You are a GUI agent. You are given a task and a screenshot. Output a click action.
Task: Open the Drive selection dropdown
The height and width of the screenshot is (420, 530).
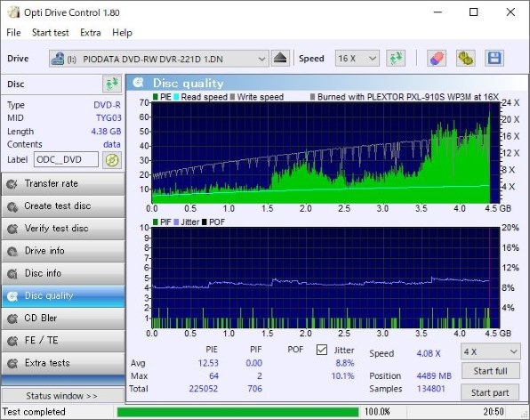(x=159, y=59)
